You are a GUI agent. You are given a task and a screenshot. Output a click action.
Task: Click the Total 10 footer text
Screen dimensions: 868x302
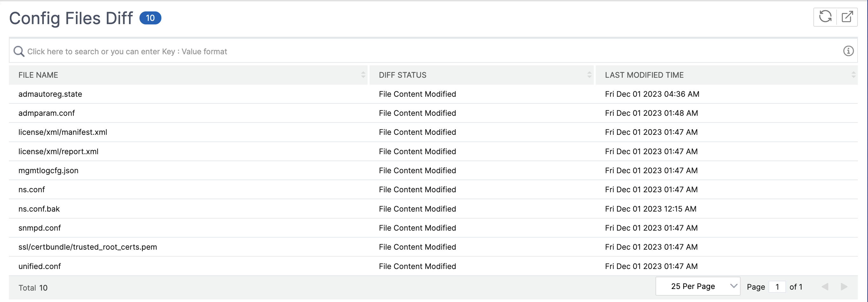point(33,288)
